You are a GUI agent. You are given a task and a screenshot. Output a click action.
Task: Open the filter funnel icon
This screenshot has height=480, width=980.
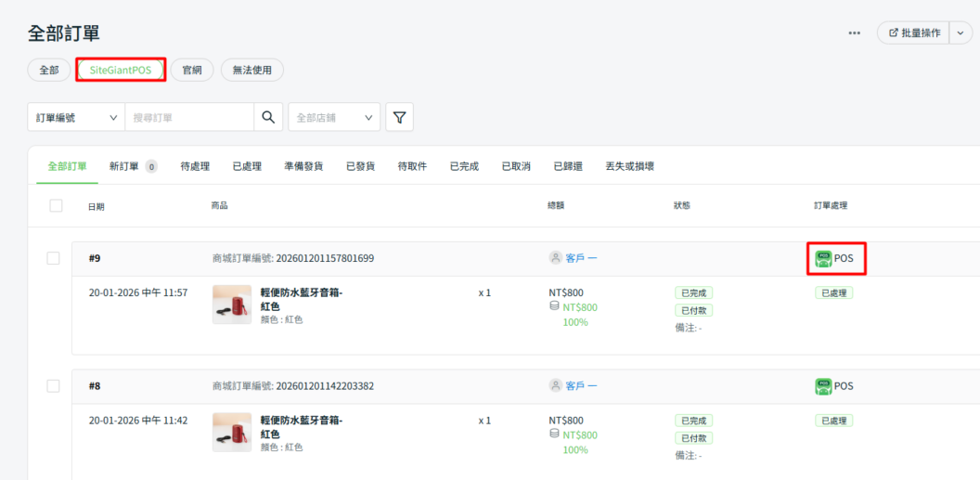[x=399, y=117]
